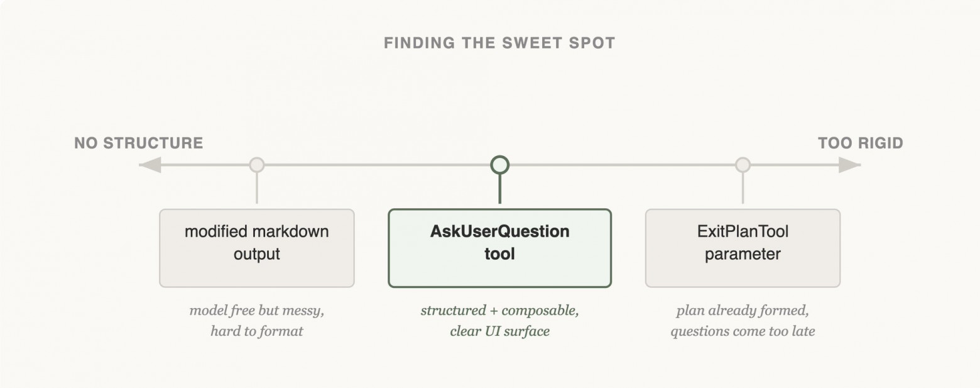Click the "ExitPlanTool parameter" box
The width and height of the screenshot is (980, 388).
(743, 248)
